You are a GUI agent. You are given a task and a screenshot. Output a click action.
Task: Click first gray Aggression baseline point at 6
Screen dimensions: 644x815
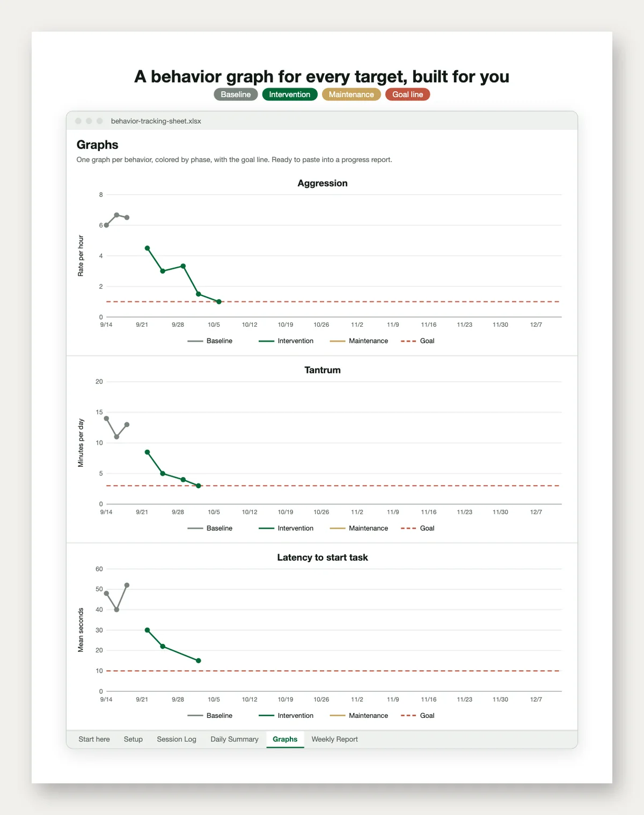pyautogui.click(x=106, y=225)
